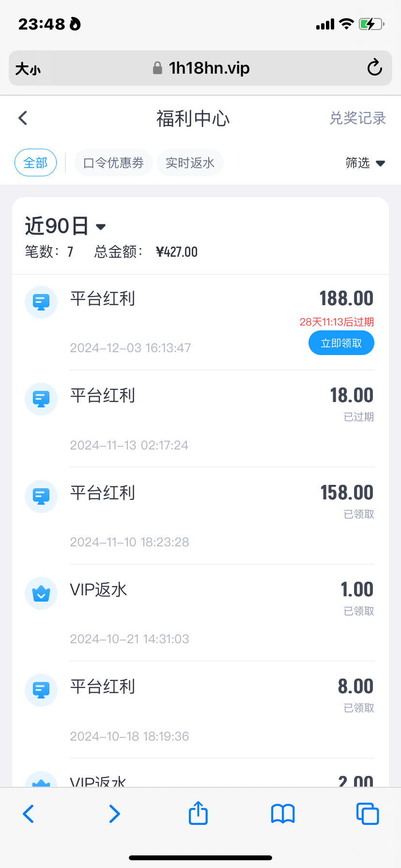Open the 筛选 filter dropdown
Viewport: 401px width, 868px height.
(x=365, y=163)
